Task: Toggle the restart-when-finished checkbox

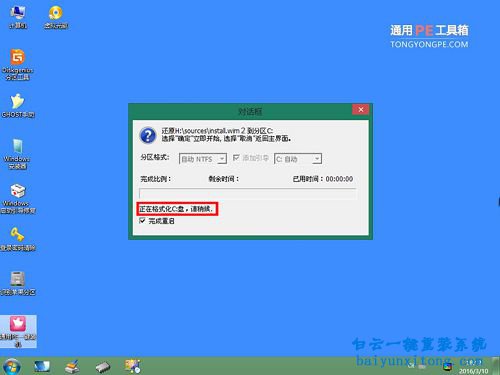Action: click(x=142, y=221)
